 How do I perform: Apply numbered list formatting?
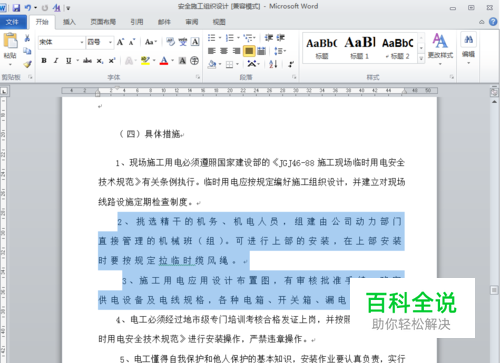[230, 38]
